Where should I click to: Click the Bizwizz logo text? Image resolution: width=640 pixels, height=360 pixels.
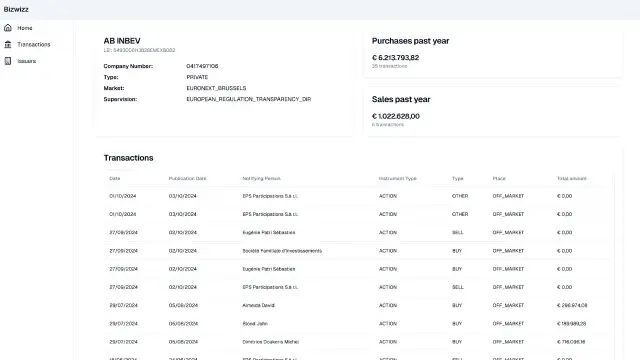(16, 9)
